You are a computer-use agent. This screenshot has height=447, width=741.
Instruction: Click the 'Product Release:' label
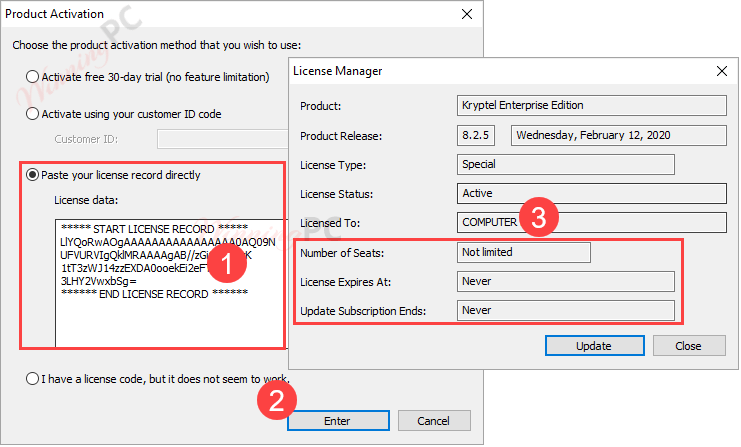click(x=341, y=136)
